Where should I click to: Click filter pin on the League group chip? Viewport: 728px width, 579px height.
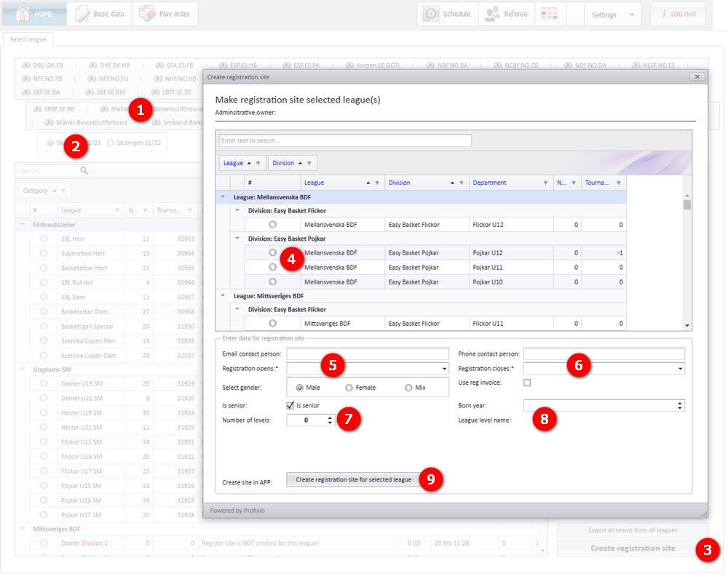click(x=258, y=164)
